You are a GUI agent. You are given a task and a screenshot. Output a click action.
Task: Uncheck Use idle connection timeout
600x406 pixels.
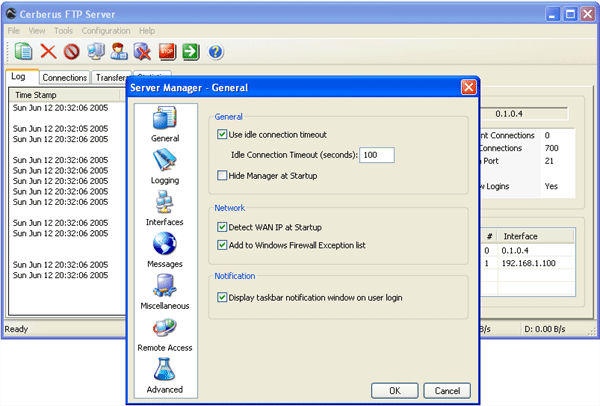tap(222, 134)
